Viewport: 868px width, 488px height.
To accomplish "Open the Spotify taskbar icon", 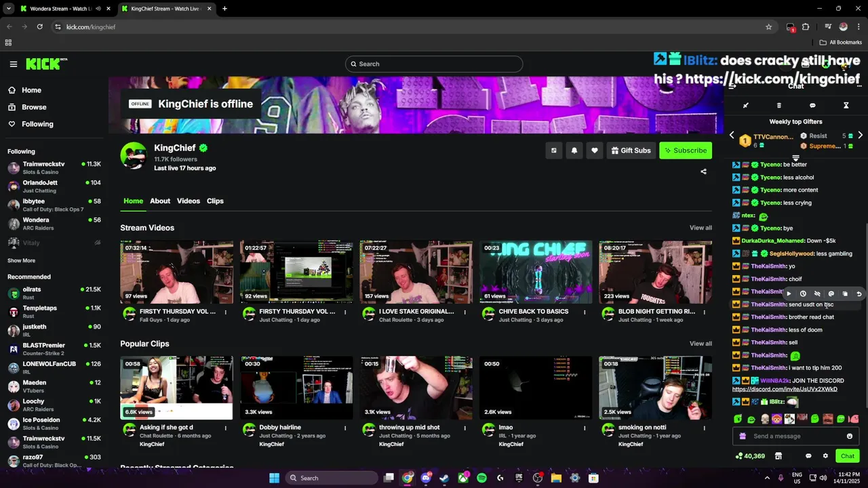I will pos(481,478).
